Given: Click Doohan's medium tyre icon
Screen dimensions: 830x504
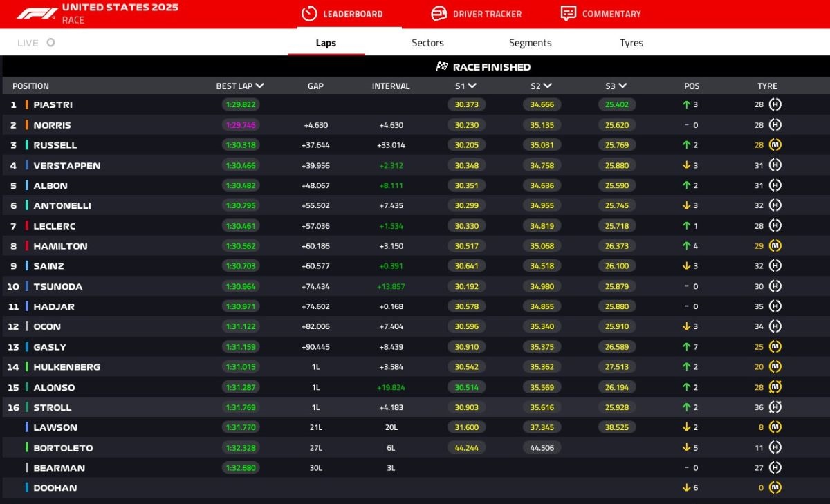Looking at the screenshot, I should [775, 488].
